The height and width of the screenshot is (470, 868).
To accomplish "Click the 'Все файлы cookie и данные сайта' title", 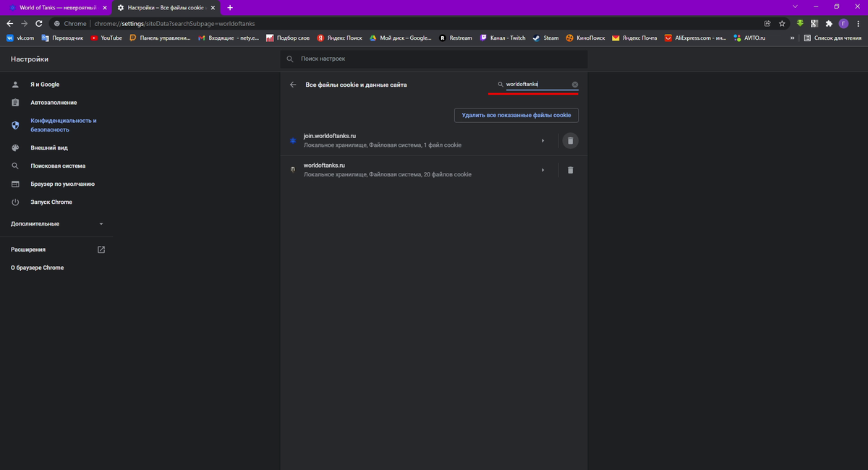I will click(x=356, y=85).
